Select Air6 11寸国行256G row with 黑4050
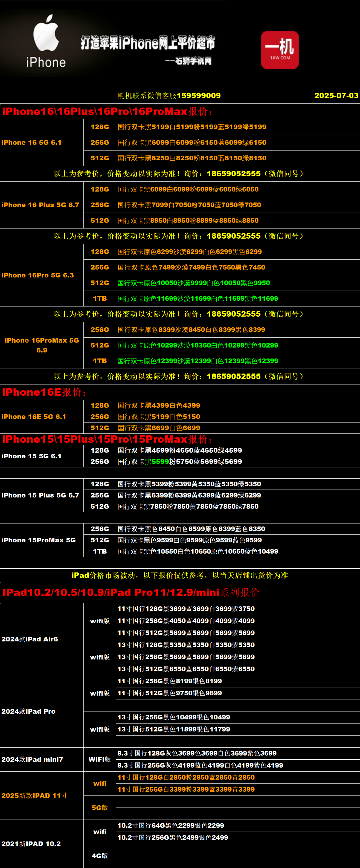The height and width of the screenshot is (868, 360). pyautogui.click(x=238, y=621)
